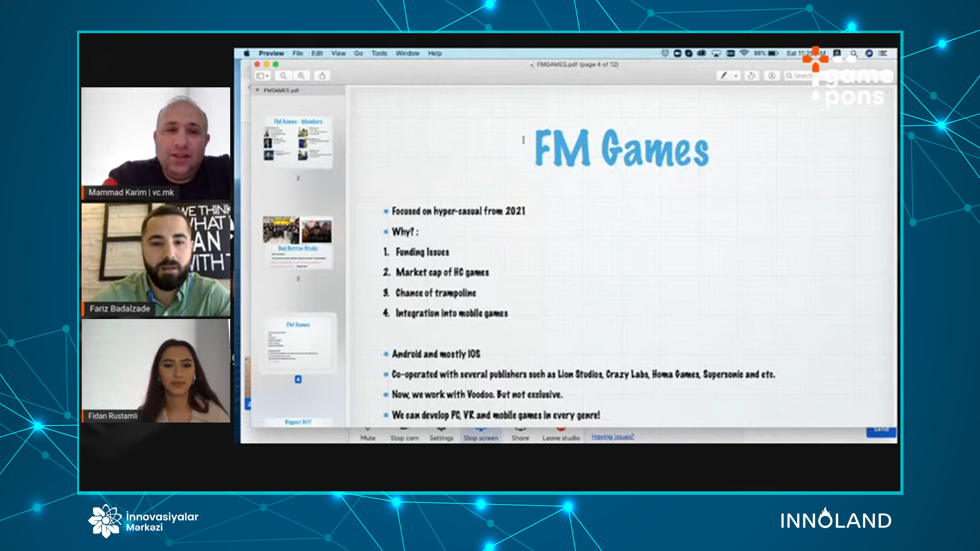Open the markup pen options dropdown arrow
This screenshot has height=551, width=980.
point(736,76)
